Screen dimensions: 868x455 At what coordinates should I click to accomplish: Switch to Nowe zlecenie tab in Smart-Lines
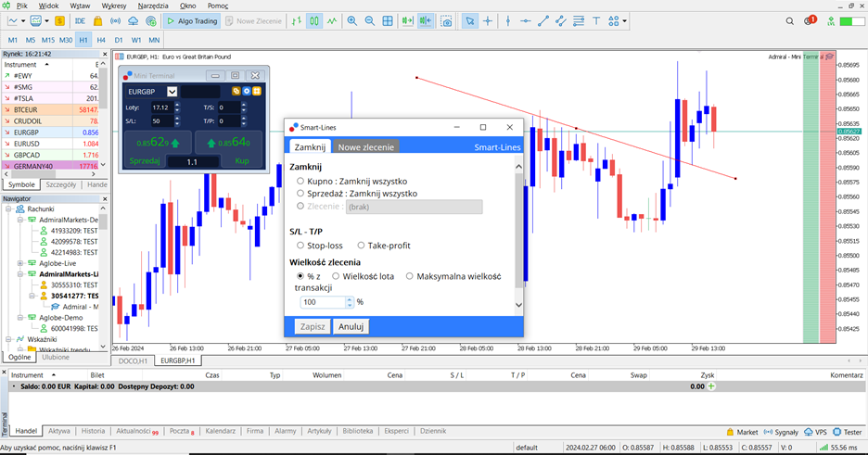point(366,147)
